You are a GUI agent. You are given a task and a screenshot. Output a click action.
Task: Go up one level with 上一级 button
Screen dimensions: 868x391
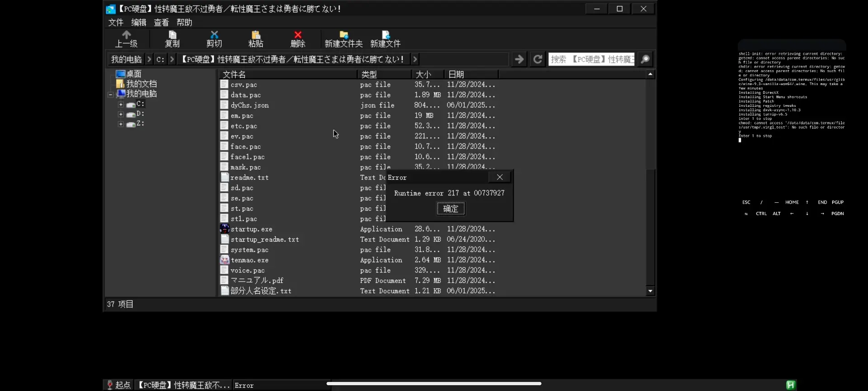[126, 39]
